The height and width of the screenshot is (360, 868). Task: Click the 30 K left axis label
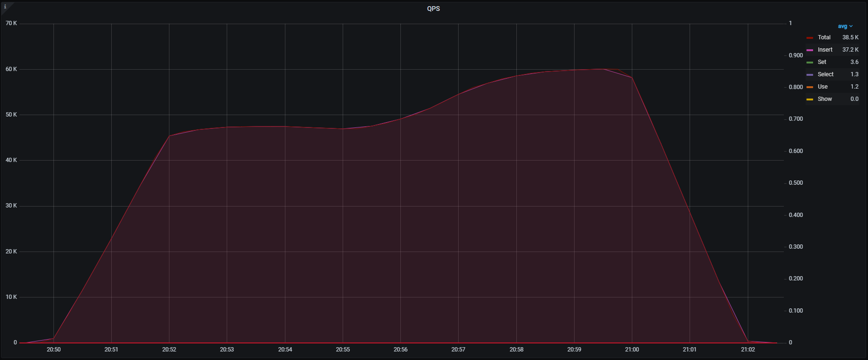(x=11, y=206)
